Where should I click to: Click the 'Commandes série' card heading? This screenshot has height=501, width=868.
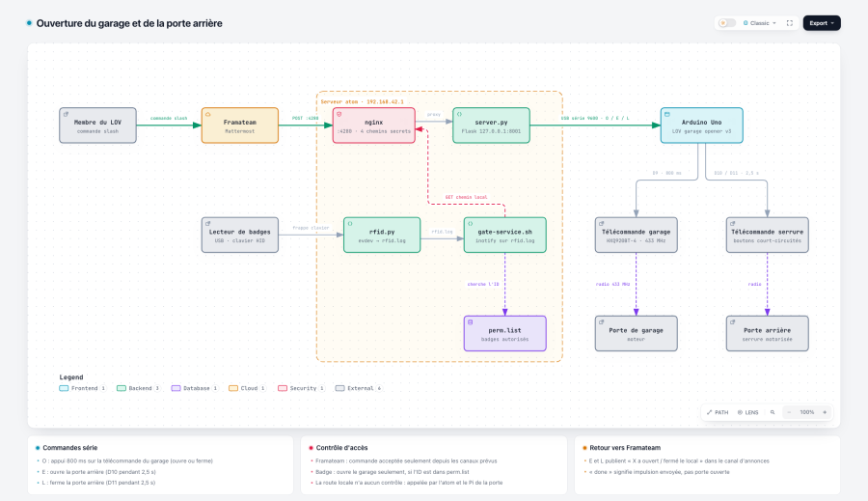pyautogui.click(x=70, y=448)
